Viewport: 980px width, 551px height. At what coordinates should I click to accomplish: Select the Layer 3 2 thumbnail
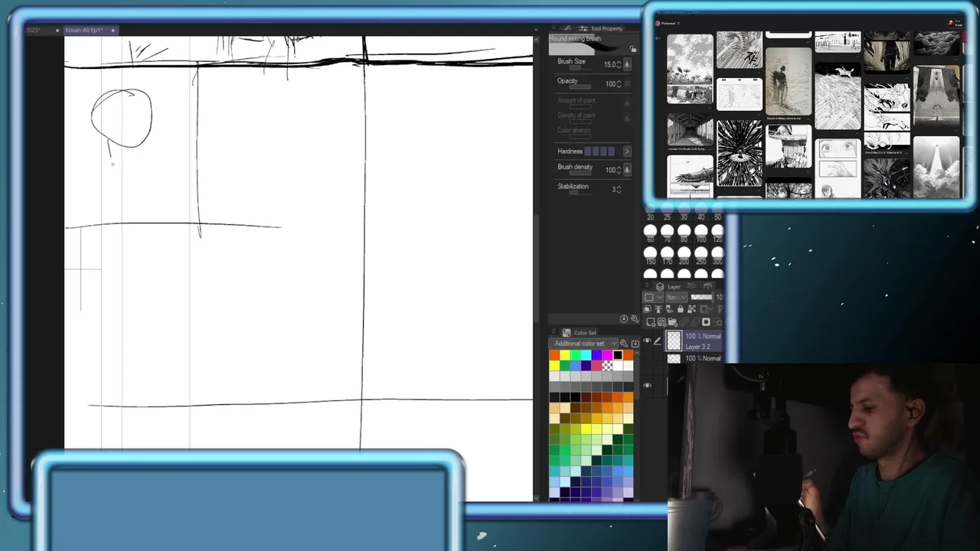click(x=675, y=341)
